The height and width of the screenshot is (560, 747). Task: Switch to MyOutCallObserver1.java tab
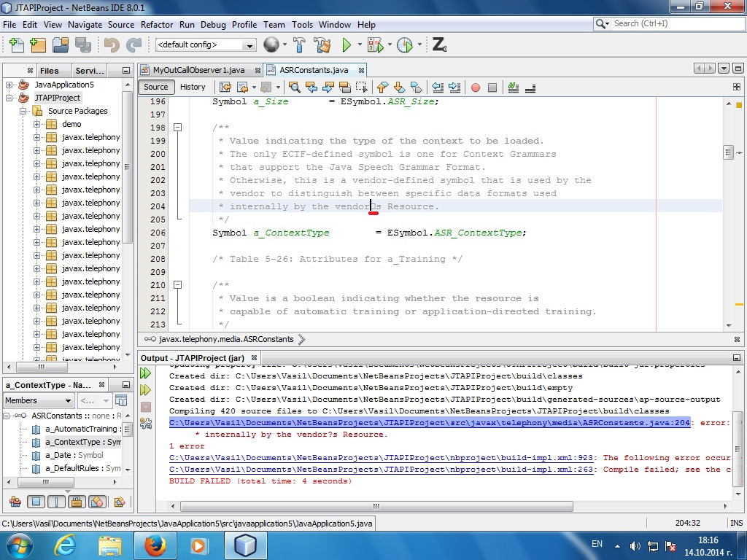coord(198,70)
